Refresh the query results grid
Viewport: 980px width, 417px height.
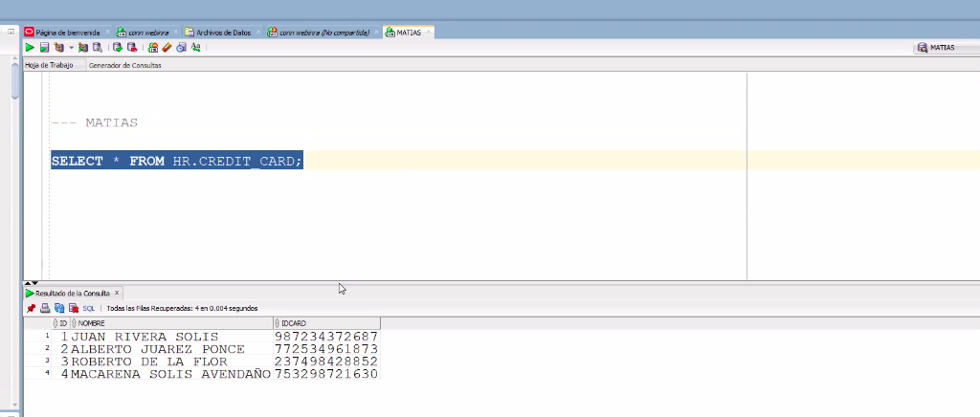(x=58, y=309)
